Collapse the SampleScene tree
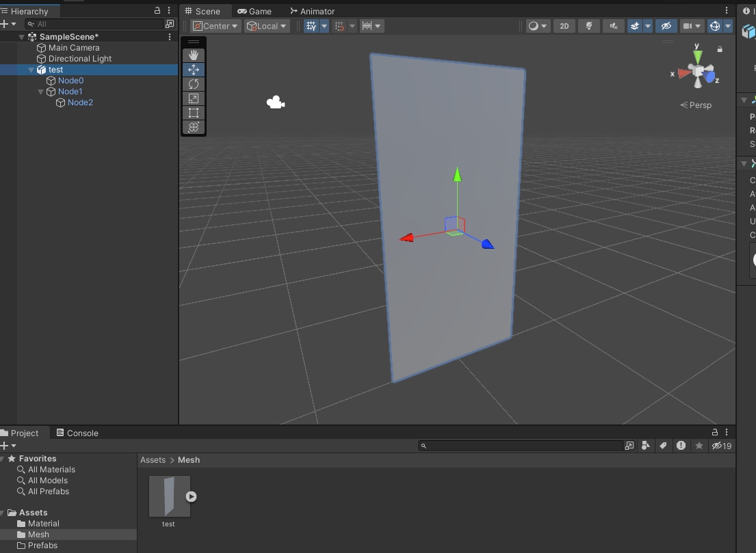Screen dimensions: 756x553 click(22, 37)
